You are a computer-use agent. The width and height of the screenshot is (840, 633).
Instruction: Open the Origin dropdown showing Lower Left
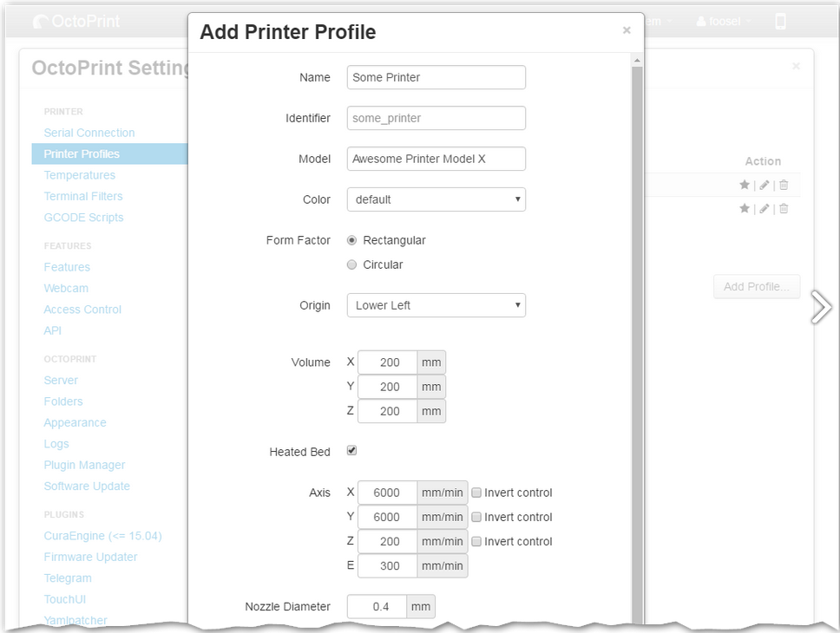pyautogui.click(x=436, y=305)
